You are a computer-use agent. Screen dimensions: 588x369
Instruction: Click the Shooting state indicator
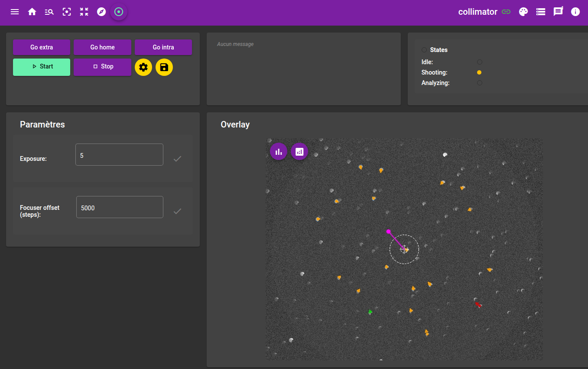(479, 72)
